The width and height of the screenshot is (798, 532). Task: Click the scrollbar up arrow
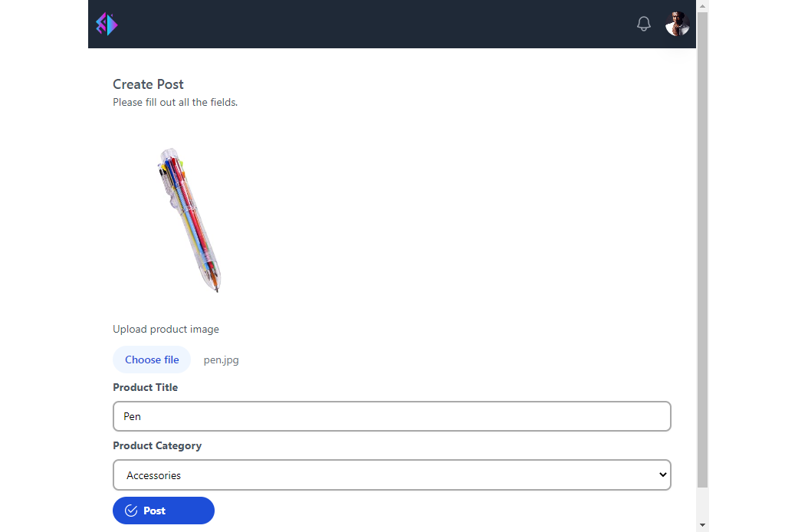coord(702,6)
